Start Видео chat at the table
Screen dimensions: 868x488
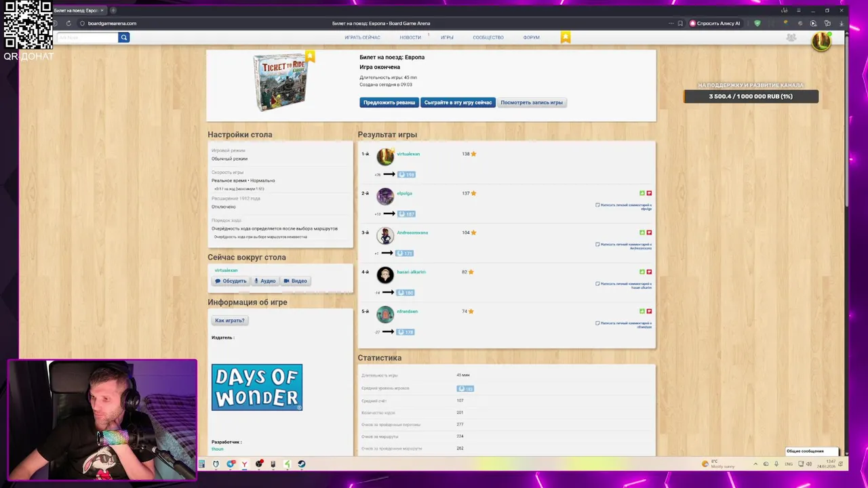(295, 281)
